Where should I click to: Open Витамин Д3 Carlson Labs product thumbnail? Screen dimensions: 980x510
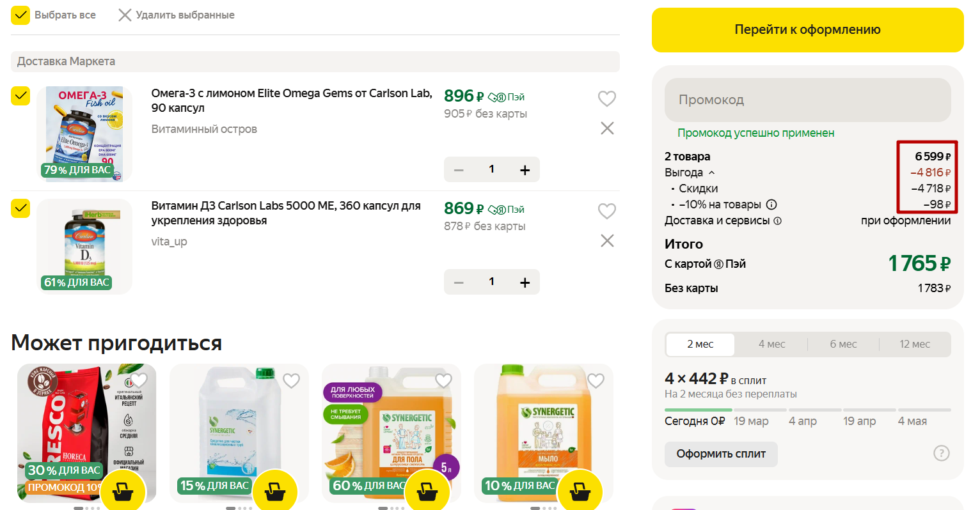click(x=84, y=247)
